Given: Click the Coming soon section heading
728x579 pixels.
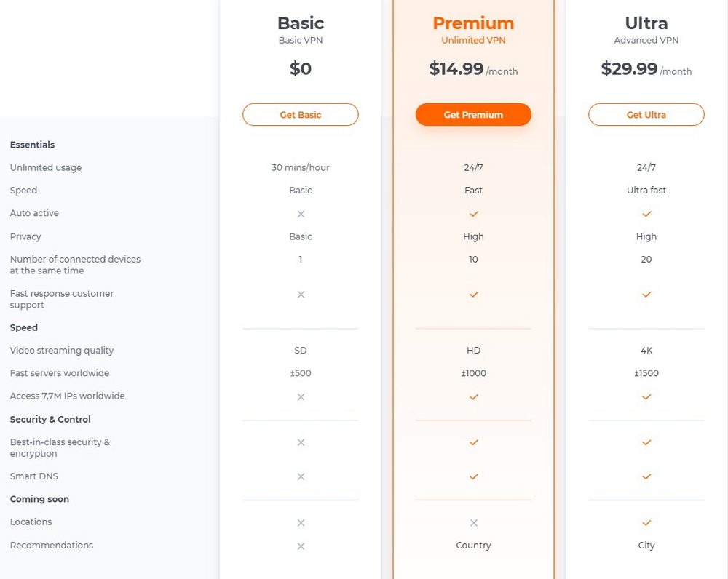Looking at the screenshot, I should tap(39, 499).
